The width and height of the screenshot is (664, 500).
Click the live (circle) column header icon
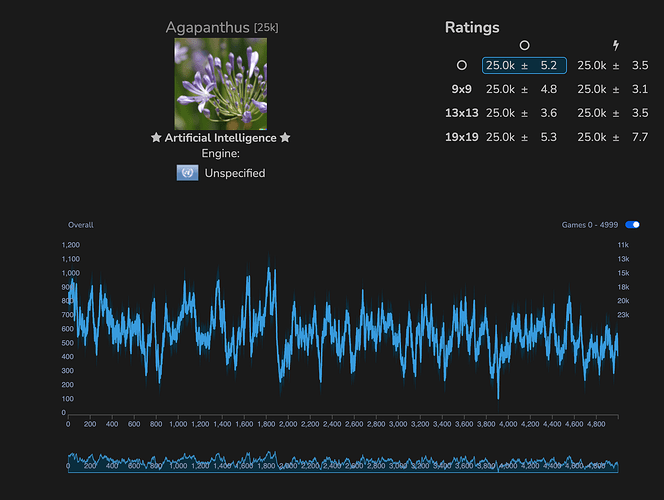[x=524, y=45]
